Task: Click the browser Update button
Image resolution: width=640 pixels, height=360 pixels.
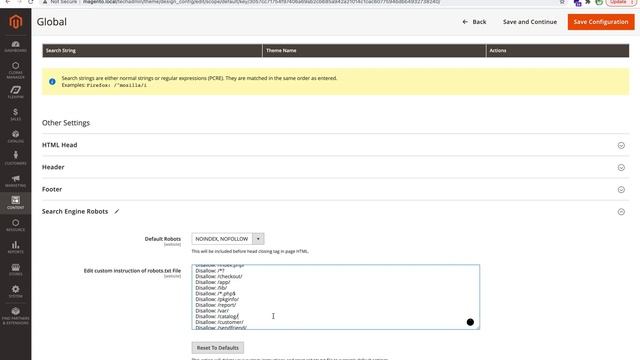Action: coord(620,2)
